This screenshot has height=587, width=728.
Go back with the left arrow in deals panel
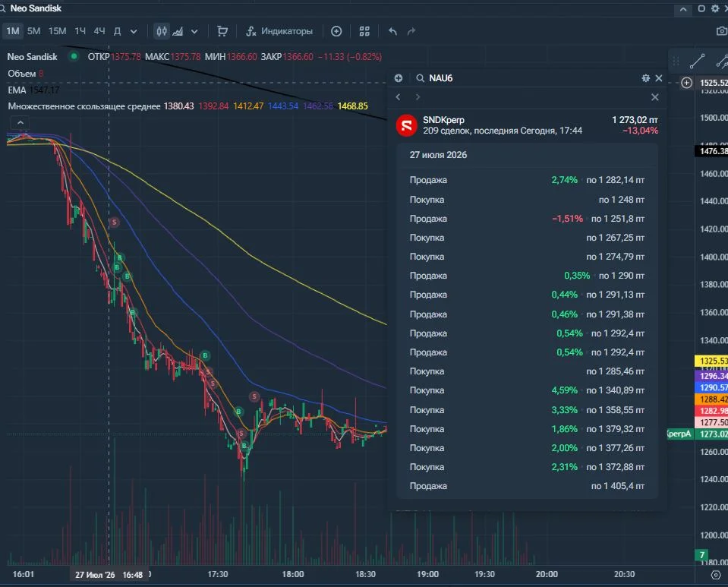[398, 97]
